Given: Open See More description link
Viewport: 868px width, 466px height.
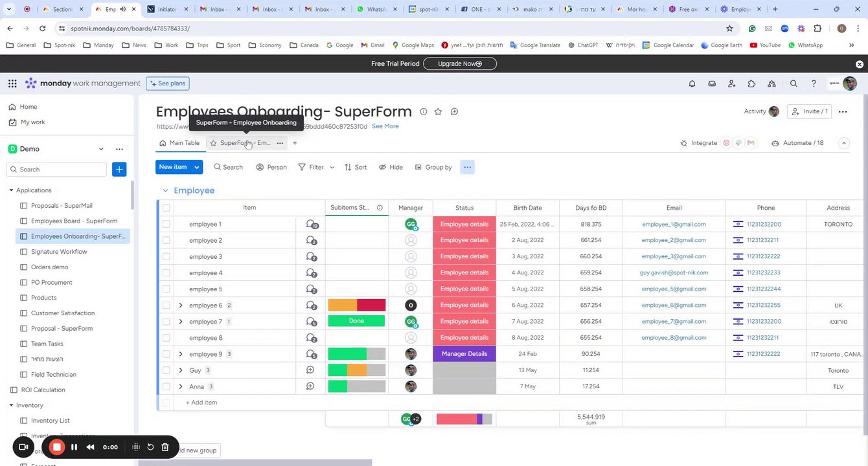Looking at the screenshot, I should pos(385,126).
